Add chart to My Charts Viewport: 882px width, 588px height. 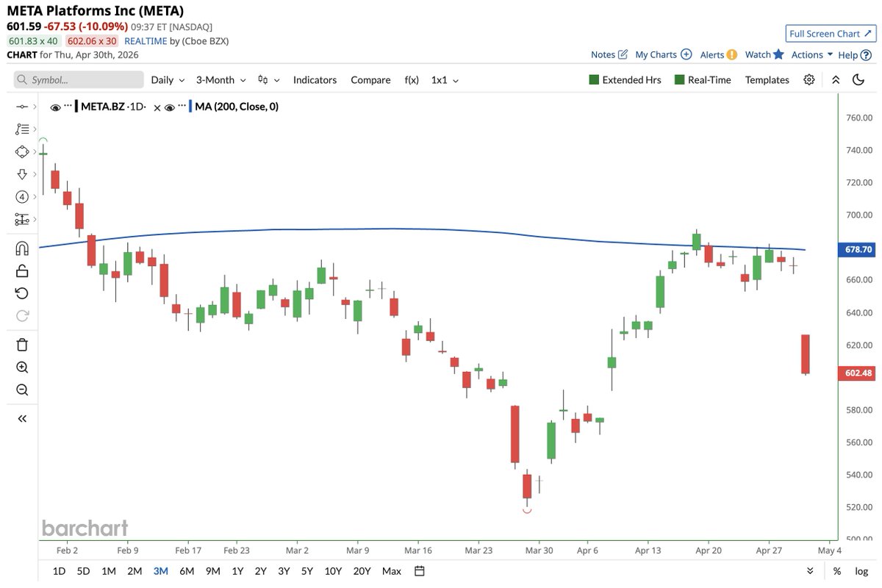coord(663,54)
